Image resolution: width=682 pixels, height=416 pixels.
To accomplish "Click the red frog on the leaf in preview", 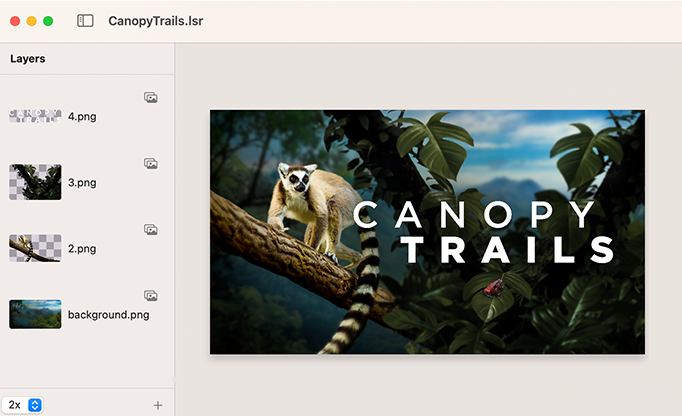I will pos(493,288).
